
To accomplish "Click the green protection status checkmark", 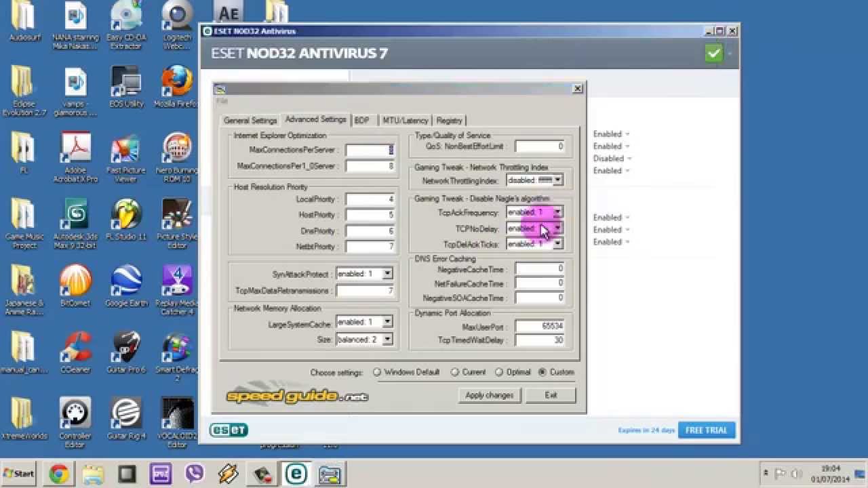I will point(713,54).
